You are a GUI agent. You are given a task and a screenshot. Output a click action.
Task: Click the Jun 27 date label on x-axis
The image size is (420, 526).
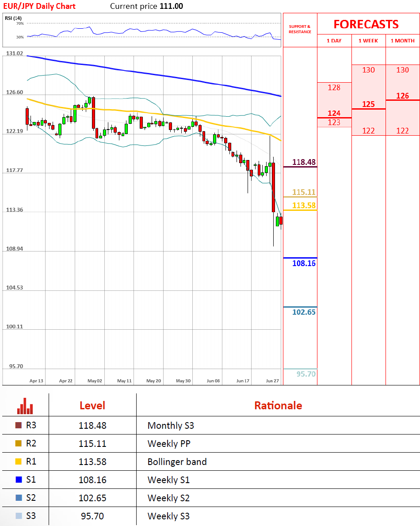point(272,381)
